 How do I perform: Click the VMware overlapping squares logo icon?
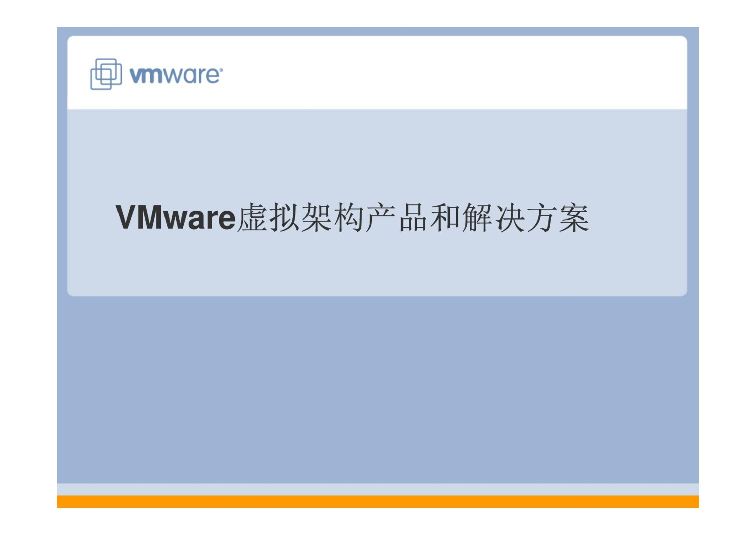(106, 74)
